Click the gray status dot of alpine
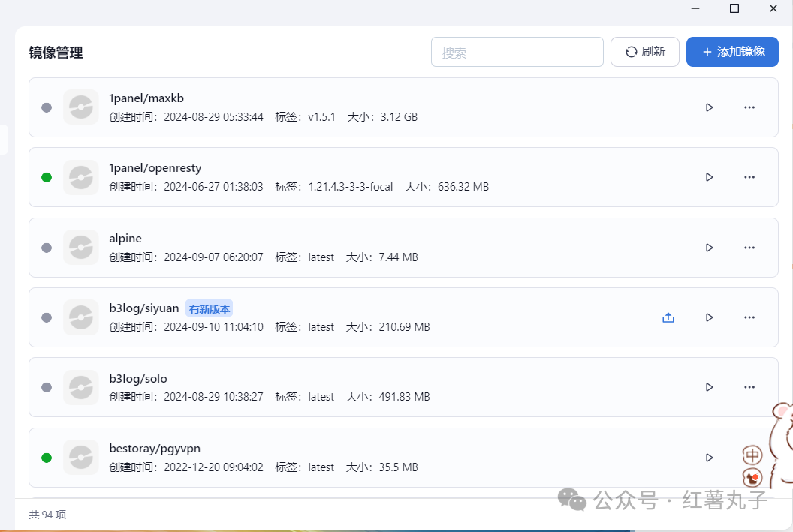The width and height of the screenshot is (793, 532). point(47,248)
